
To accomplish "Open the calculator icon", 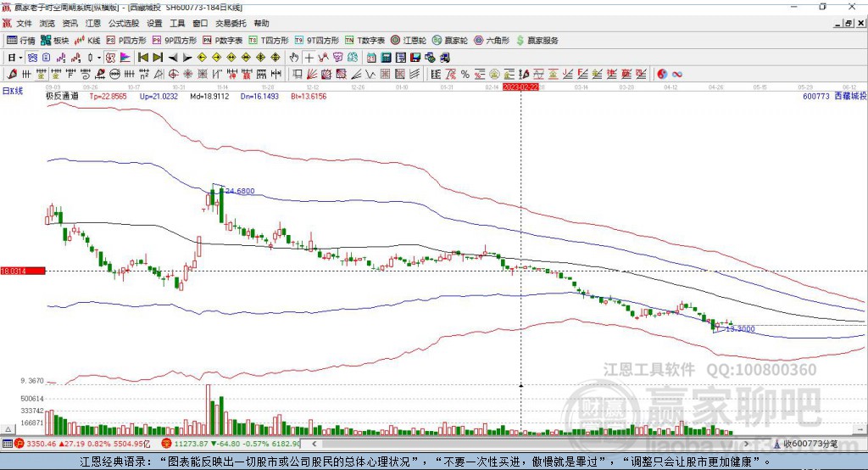I will (x=386, y=58).
